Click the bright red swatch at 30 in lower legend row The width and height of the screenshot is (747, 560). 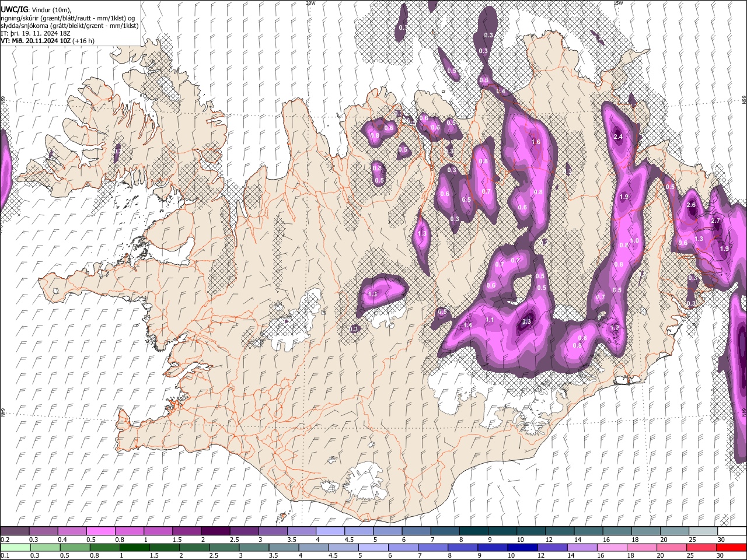pos(730,548)
